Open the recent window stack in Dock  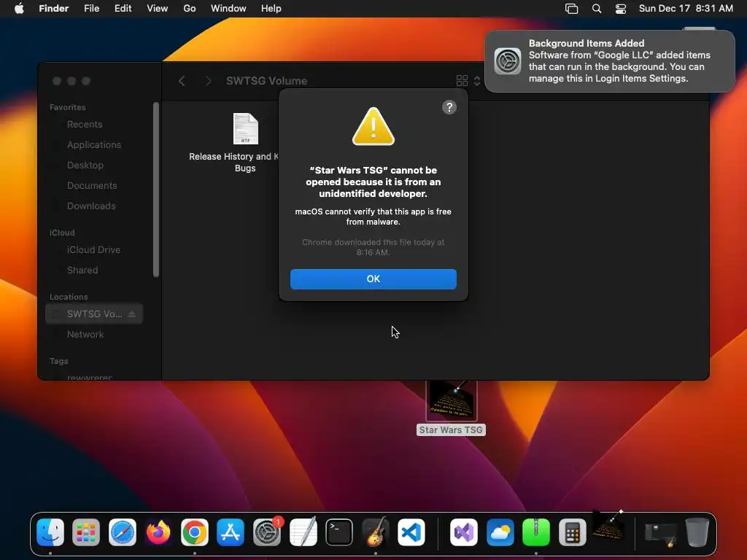coord(660,533)
